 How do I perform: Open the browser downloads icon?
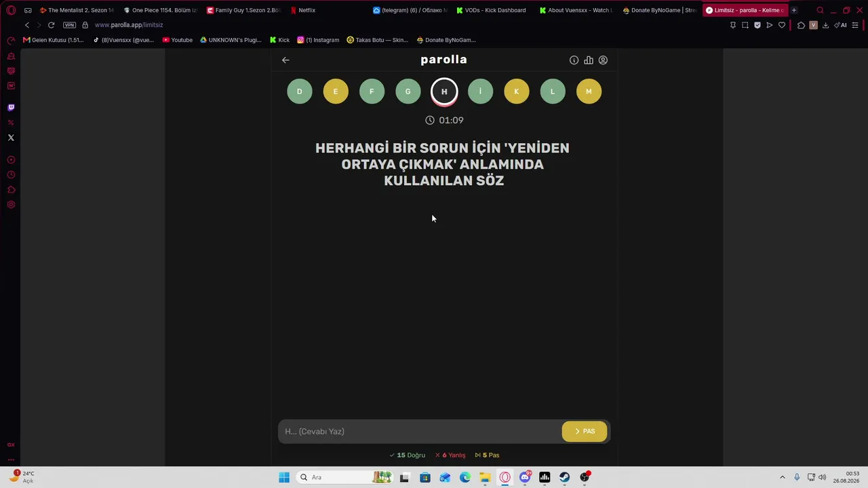[825, 25]
